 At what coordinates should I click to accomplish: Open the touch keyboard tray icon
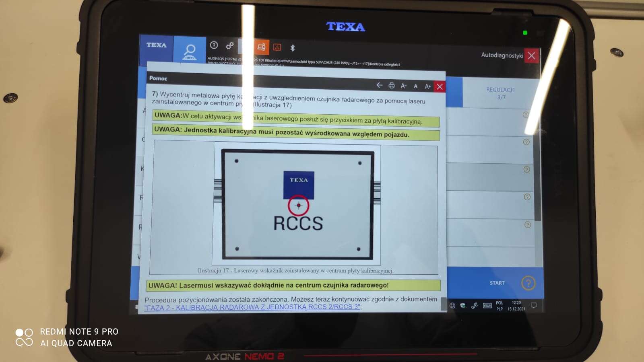point(487,306)
